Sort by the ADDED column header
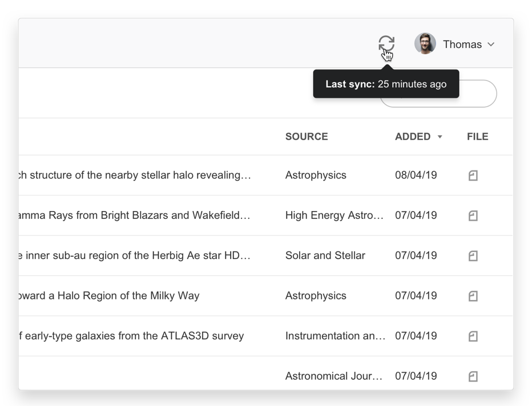The image size is (532, 406). point(412,136)
